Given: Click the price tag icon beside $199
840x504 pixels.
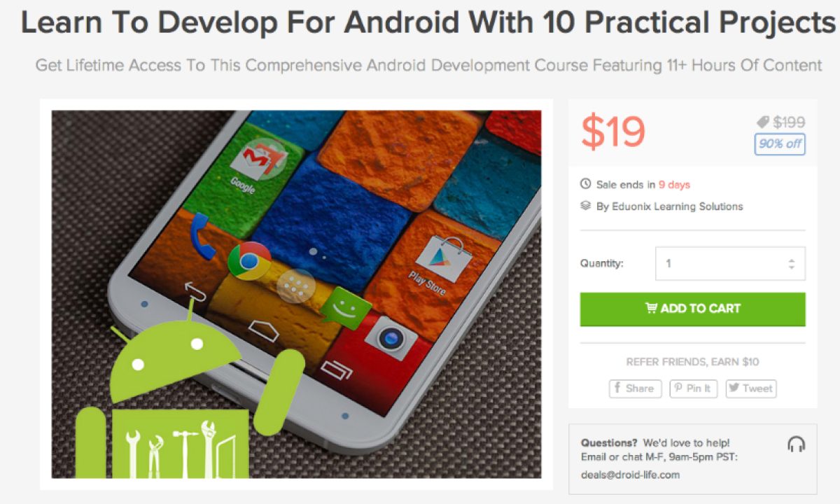Looking at the screenshot, I should tap(763, 122).
